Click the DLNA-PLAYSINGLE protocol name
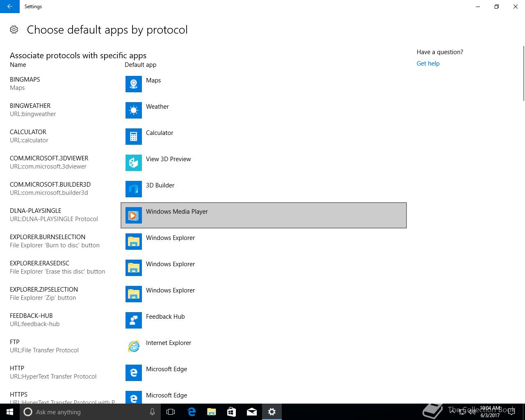 tap(36, 211)
